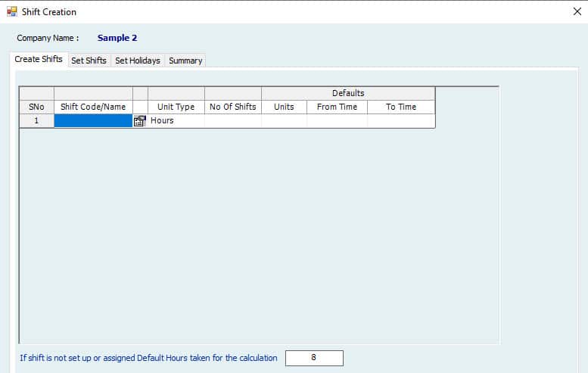Click the Unit Type column header
The height and width of the screenshot is (373, 588).
click(x=176, y=107)
